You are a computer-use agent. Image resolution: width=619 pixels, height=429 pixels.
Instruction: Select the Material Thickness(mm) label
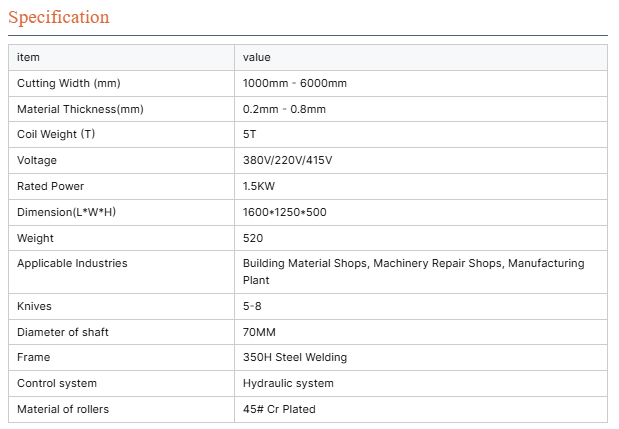click(x=81, y=109)
